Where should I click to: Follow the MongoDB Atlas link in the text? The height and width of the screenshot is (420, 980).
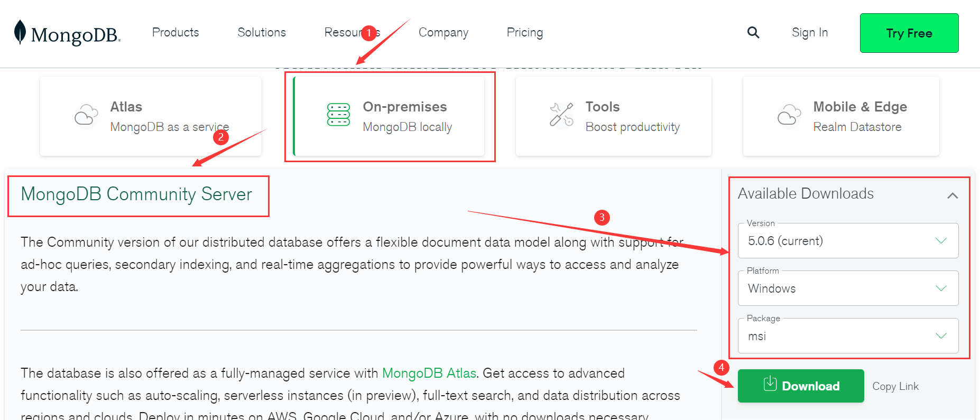(x=429, y=374)
